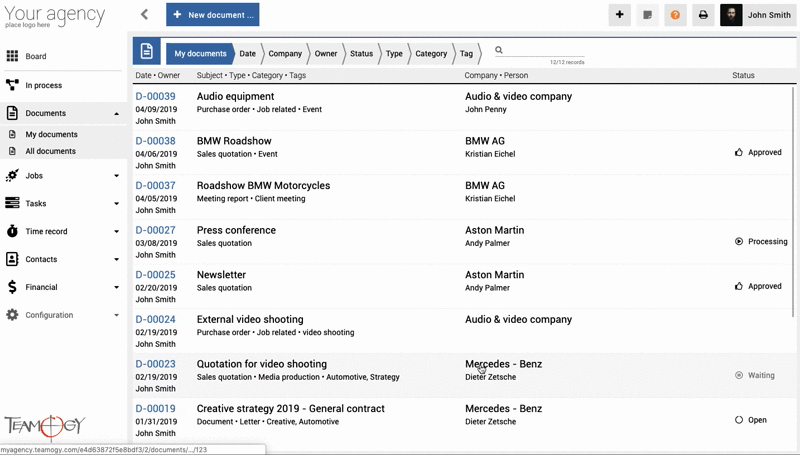
Task: Click the In process menu label
Action: (44, 85)
